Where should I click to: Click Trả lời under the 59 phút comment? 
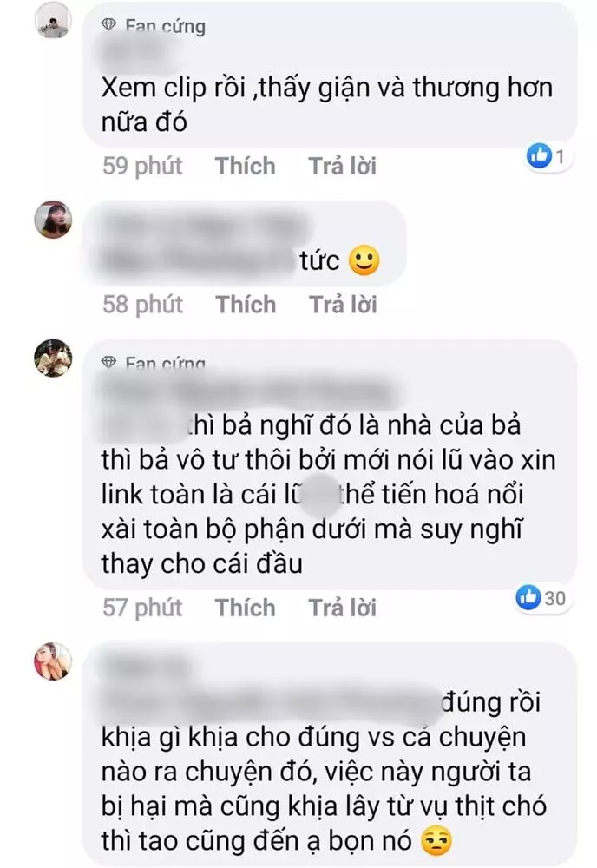click(343, 166)
